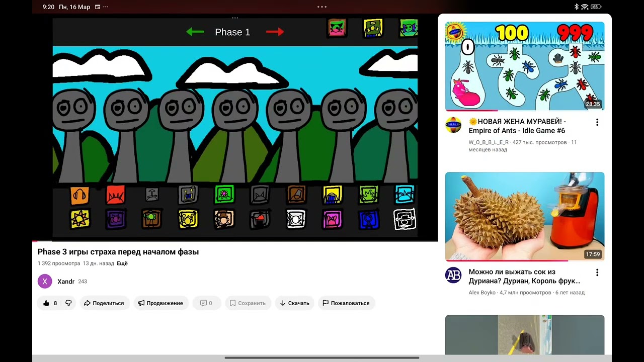The height and width of the screenshot is (362, 644).
Task: Open Продвижение promotion button
Action: pyautogui.click(x=160, y=303)
